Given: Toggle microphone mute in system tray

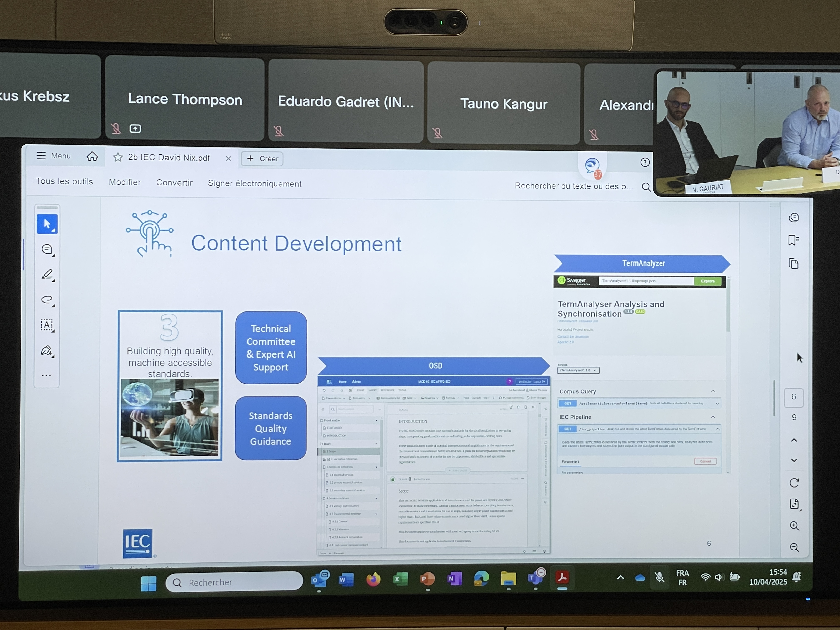Looking at the screenshot, I should [x=660, y=577].
